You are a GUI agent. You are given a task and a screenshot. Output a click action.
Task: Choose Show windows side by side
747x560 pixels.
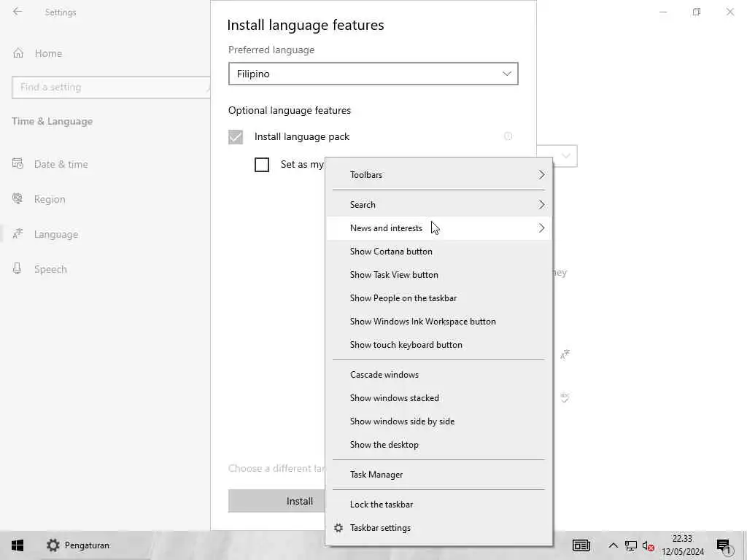click(438, 421)
